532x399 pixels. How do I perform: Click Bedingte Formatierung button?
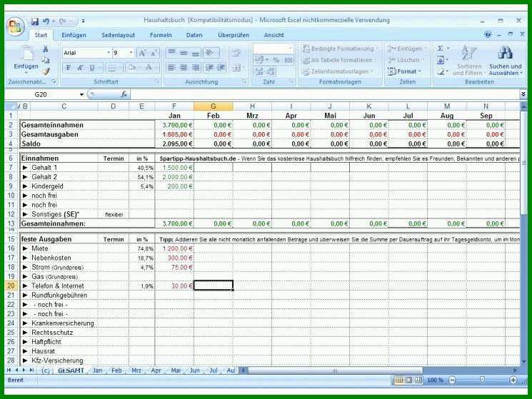click(x=340, y=49)
